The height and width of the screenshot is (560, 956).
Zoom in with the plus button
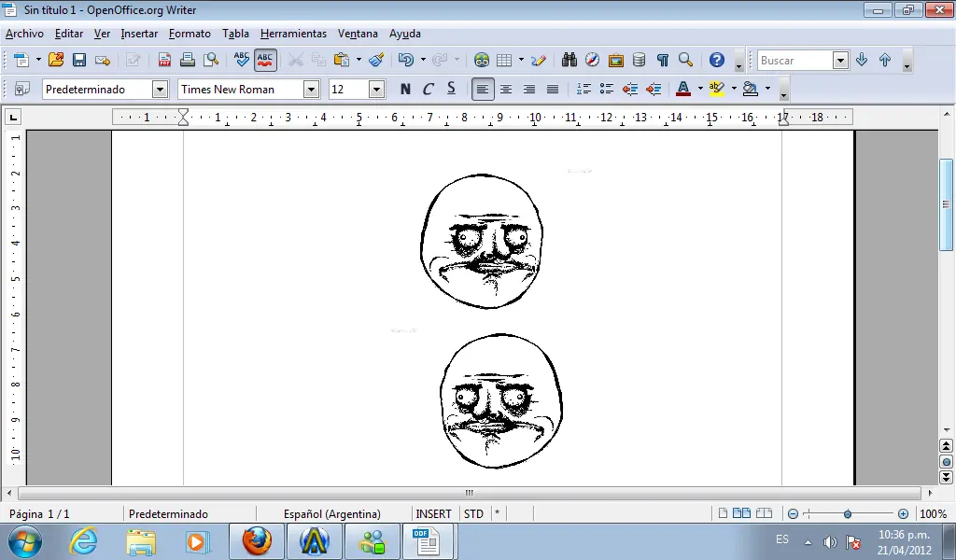[x=903, y=514]
